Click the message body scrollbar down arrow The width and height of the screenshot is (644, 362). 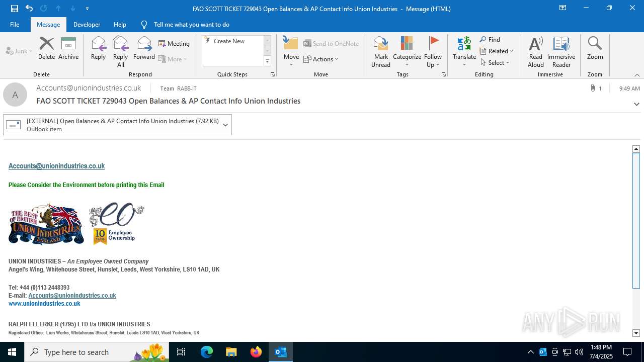point(636,333)
